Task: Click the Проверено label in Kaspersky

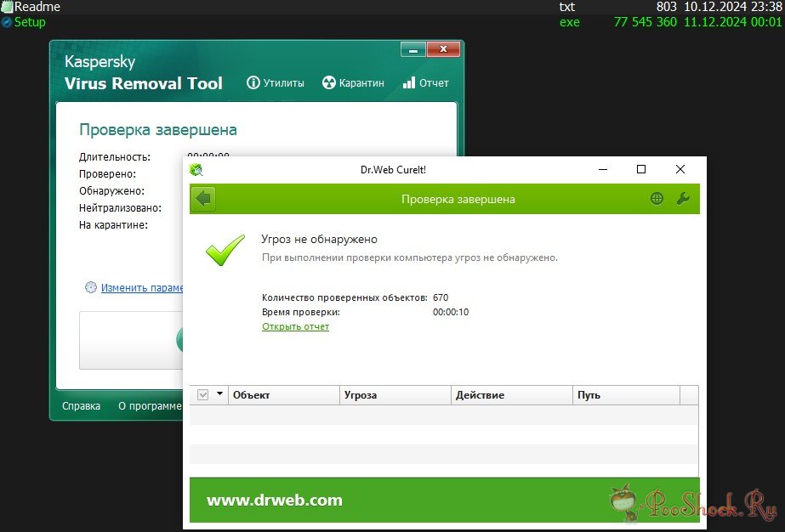Action: pos(107,173)
